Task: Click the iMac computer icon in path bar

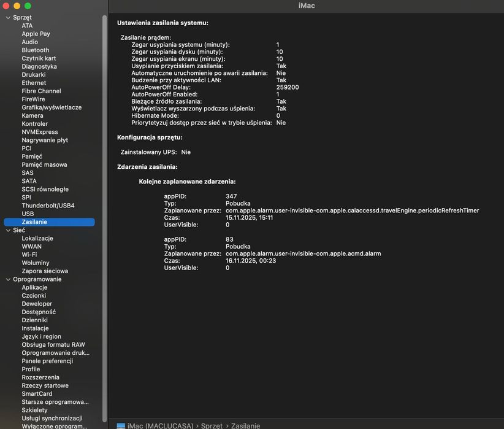Action: (x=121, y=425)
